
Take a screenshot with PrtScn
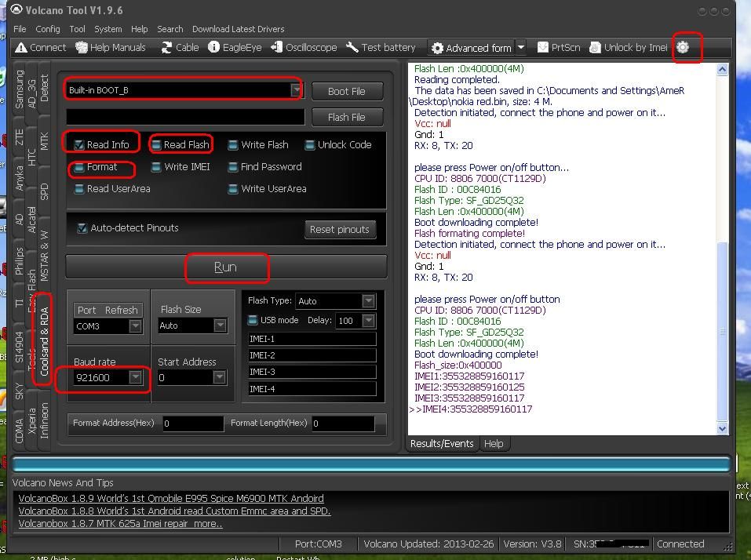tap(559, 47)
